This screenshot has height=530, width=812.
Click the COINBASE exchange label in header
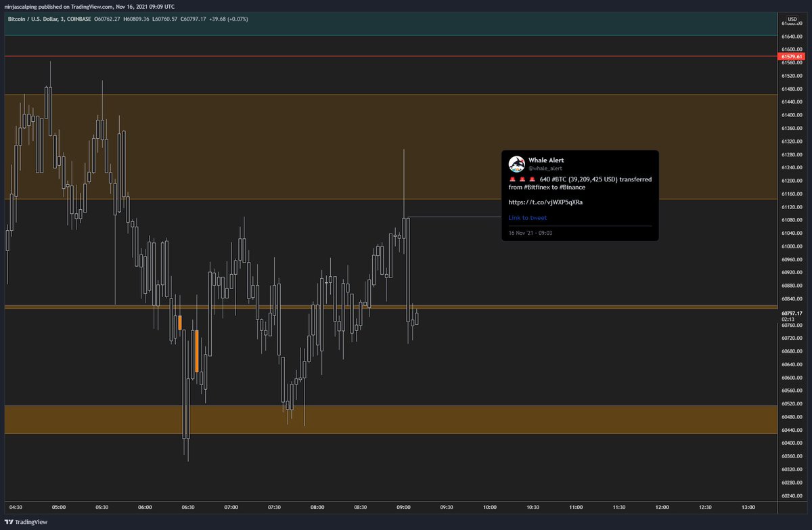coord(80,18)
